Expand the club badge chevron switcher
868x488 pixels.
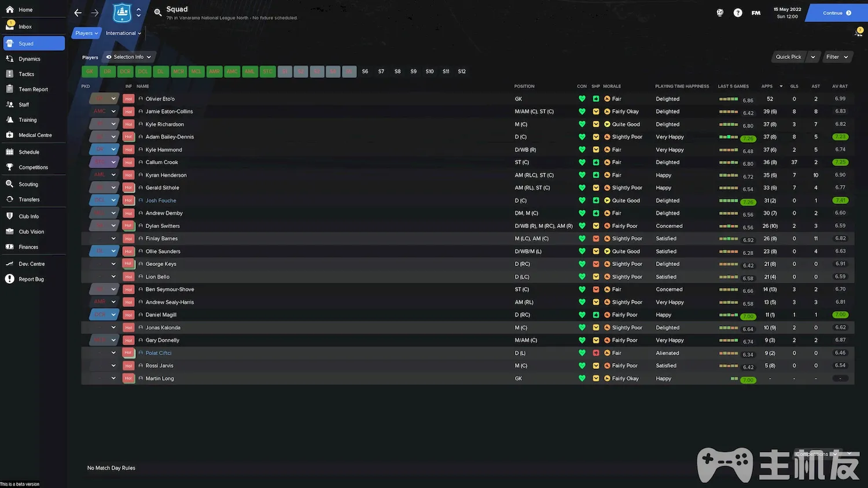pos(138,13)
